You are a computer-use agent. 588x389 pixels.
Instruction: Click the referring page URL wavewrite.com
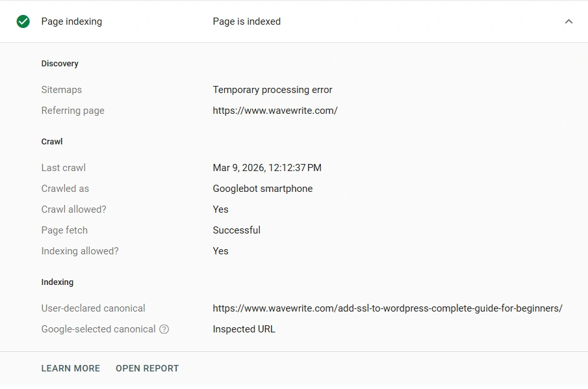[275, 111]
